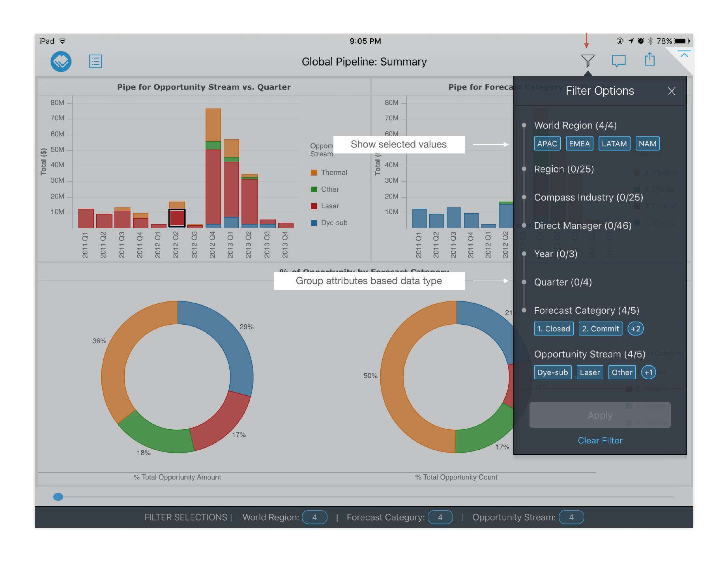Expand the +2 more forecast categories

[635, 329]
